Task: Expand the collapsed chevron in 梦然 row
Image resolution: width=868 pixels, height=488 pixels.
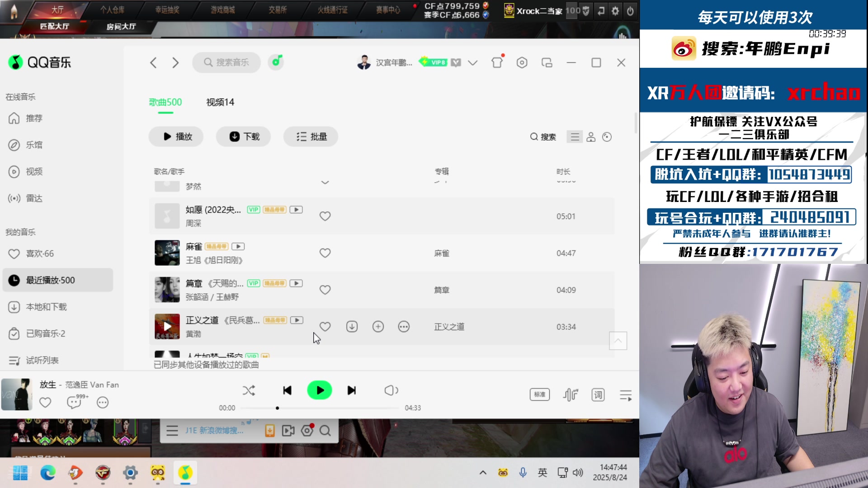Action: pyautogui.click(x=325, y=183)
